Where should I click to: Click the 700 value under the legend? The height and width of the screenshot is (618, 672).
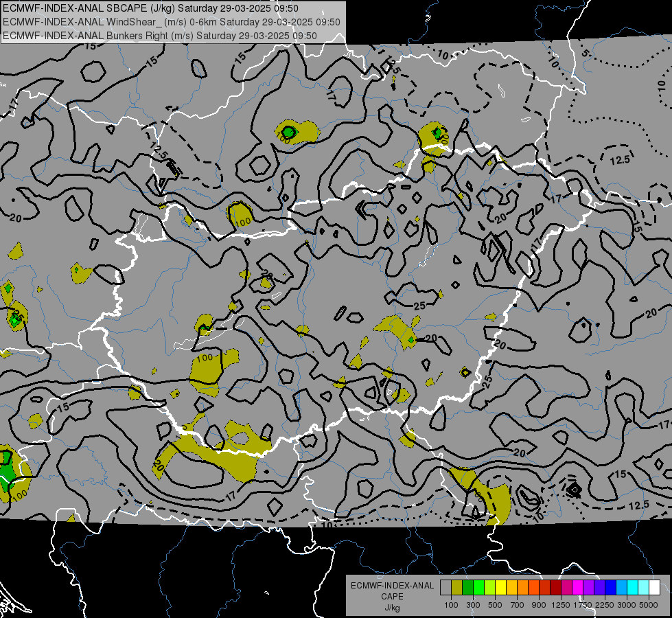[518, 605]
